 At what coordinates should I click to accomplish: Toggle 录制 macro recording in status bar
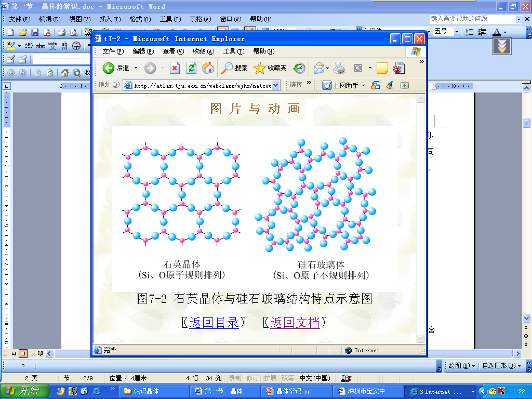click(235, 378)
